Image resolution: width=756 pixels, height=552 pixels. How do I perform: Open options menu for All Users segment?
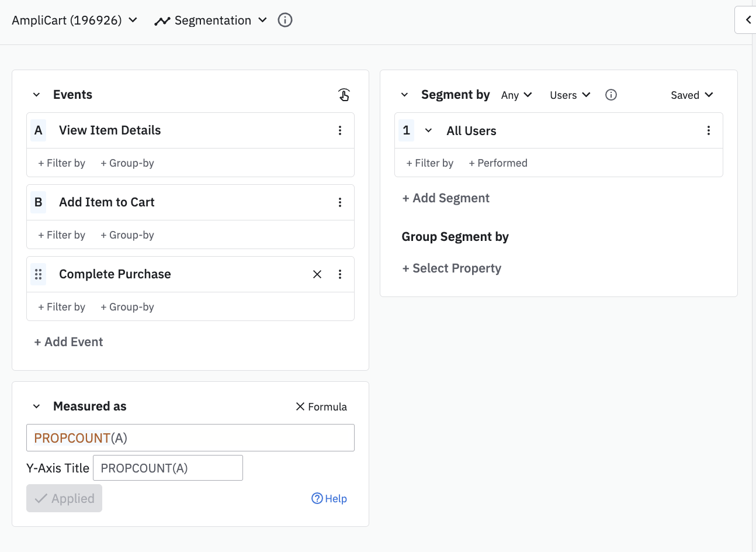[x=709, y=130]
